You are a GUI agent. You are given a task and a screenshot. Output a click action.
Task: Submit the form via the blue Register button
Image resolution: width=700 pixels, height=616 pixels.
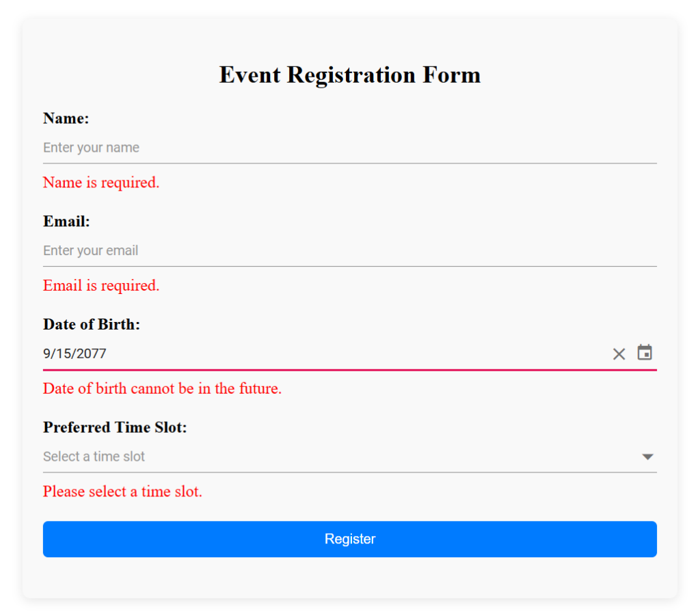tap(350, 539)
